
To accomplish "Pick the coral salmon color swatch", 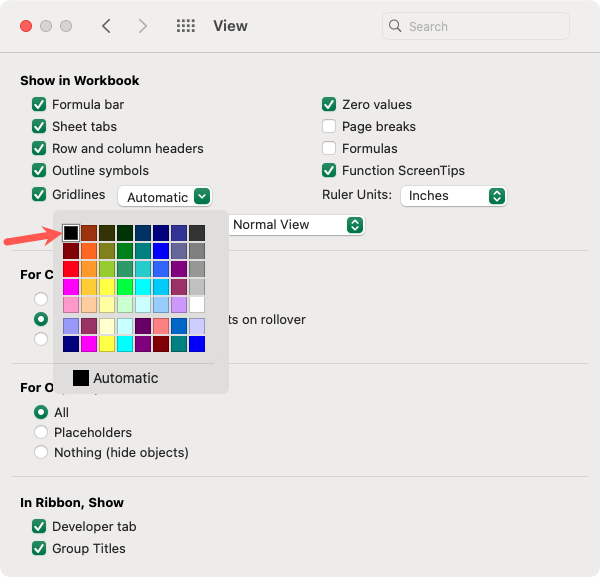I will point(161,326).
